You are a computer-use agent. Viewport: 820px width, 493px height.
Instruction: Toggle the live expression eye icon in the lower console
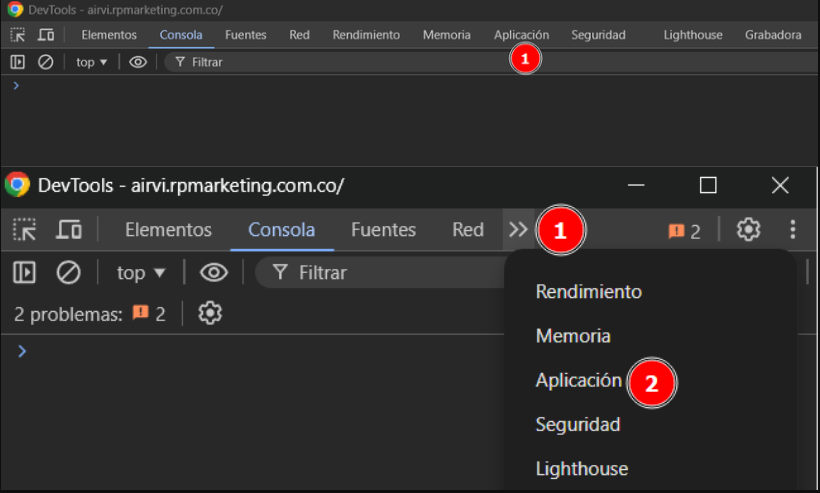pos(213,272)
